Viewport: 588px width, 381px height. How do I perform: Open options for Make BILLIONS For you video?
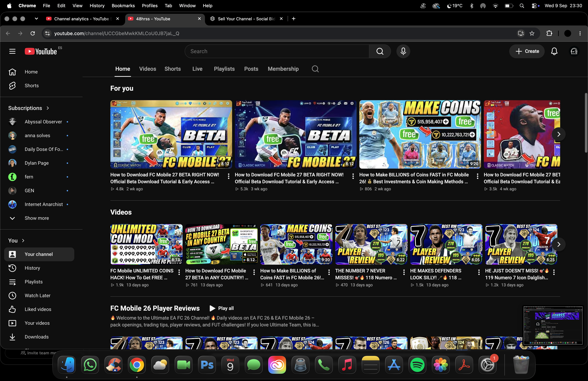click(477, 176)
